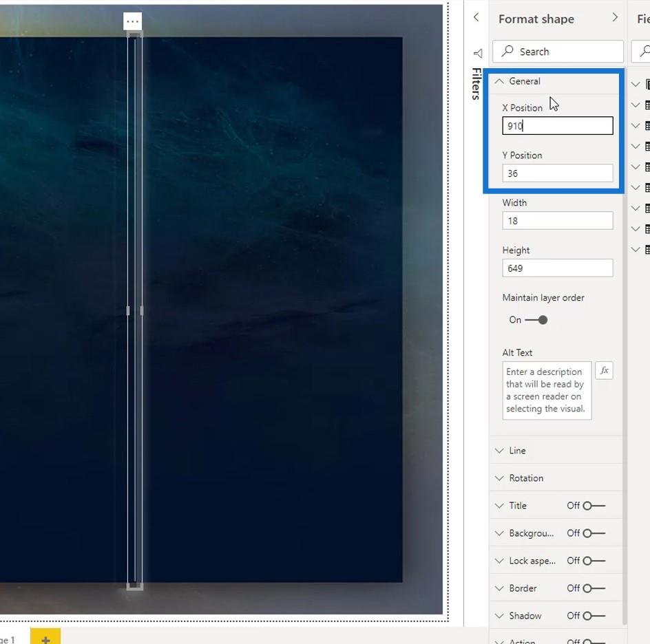Expand the first table in Fields pane
Viewport: 650px width, 644px height.
click(636, 84)
